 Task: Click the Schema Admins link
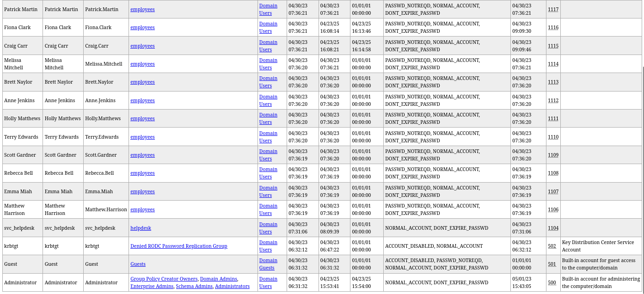[x=194, y=286]
